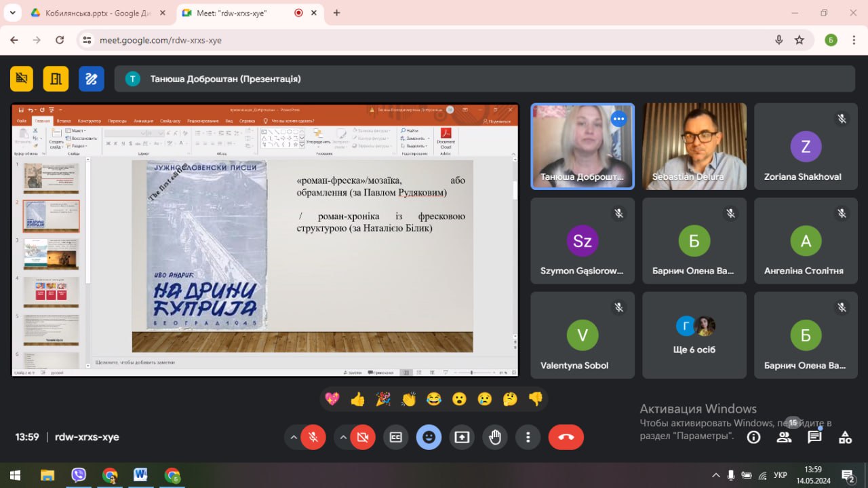This screenshot has width=868, height=488.
Task: Turn on the camera
Action: point(363,437)
